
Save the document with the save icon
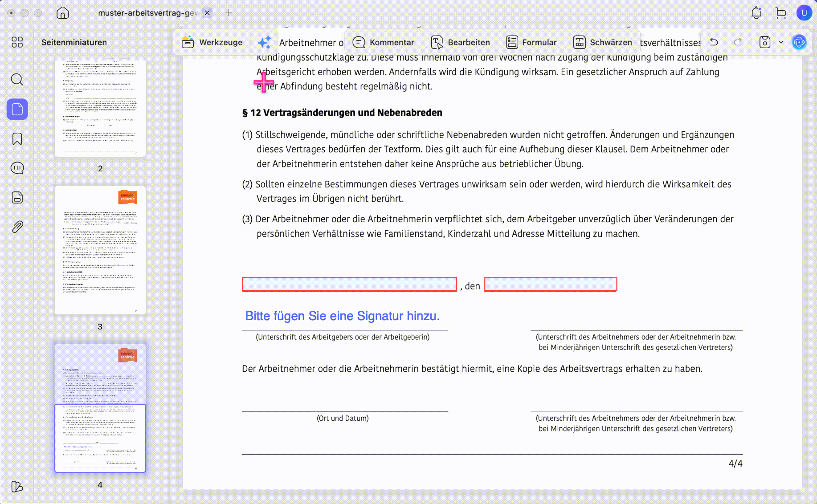tap(765, 42)
